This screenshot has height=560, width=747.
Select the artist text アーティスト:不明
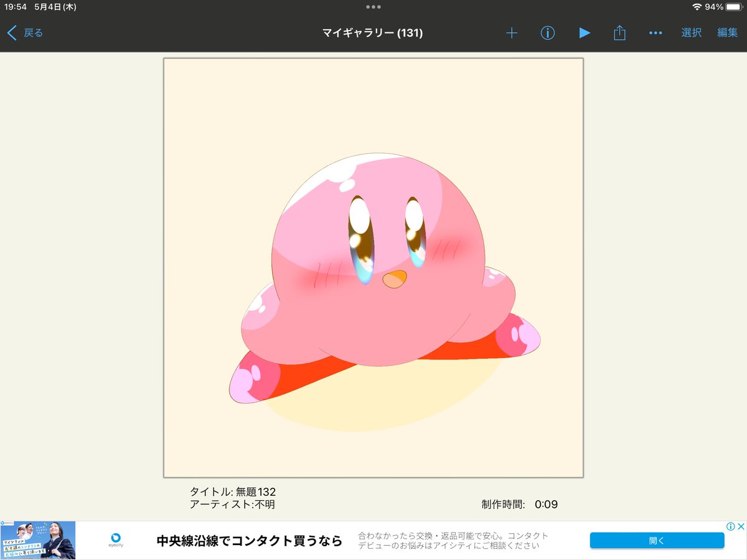232,505
